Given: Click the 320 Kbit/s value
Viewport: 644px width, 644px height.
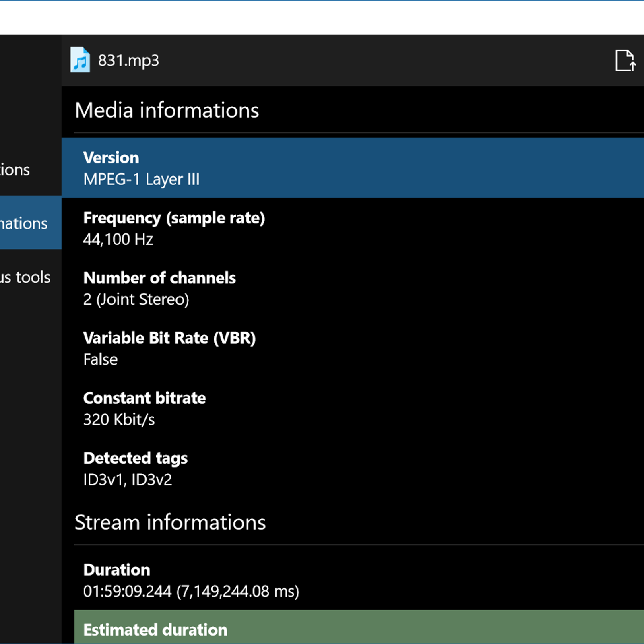Looking at the screenshot, I should (119, 420).
